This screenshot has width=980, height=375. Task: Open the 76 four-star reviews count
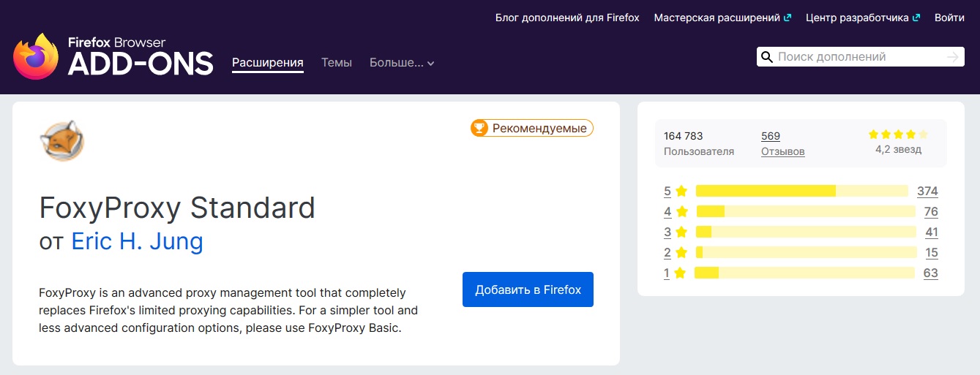pos(931,212)
